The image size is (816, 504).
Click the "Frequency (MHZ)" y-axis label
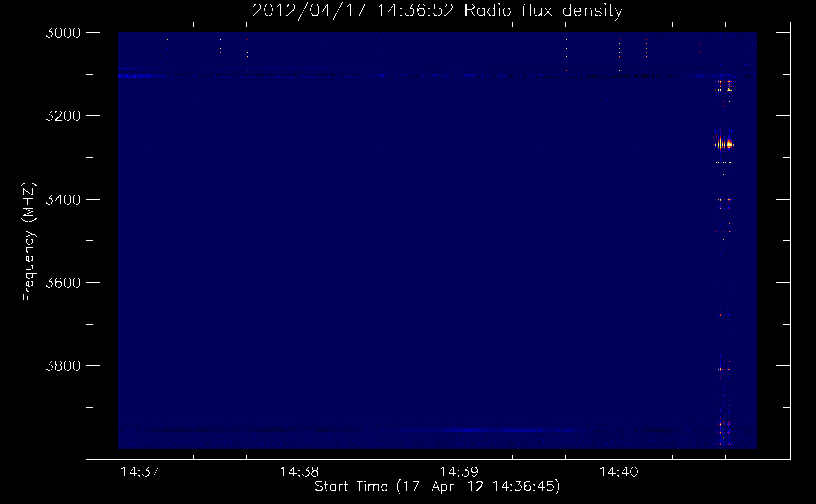tap(29, 242)
